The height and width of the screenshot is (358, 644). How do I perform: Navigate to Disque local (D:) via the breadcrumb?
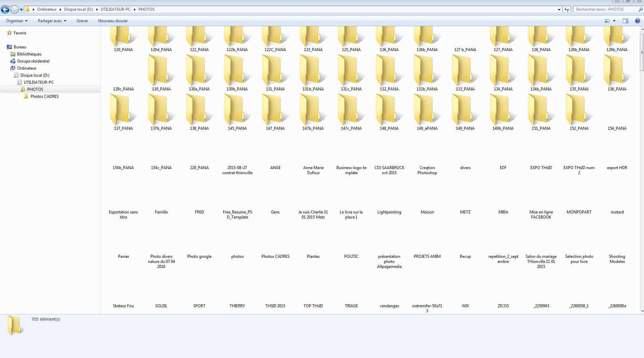(78, 9)
